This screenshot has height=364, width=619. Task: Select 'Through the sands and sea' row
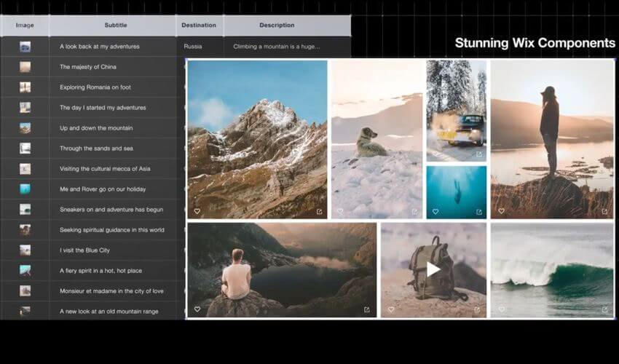click(96, 149)
